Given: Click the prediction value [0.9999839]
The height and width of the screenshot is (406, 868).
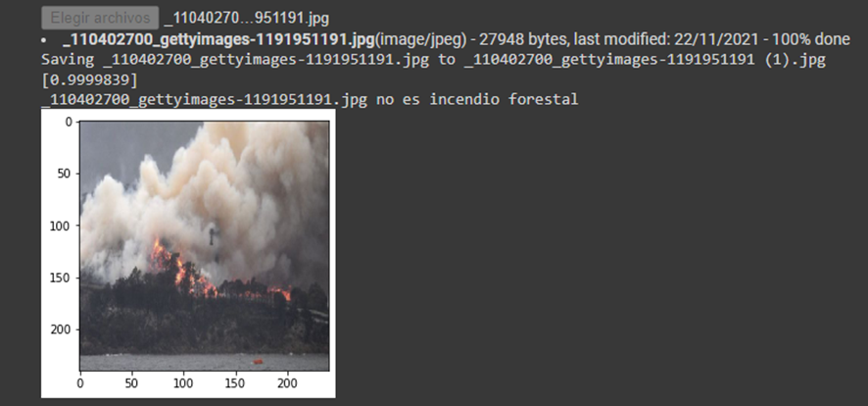Looking at the screenshot, I should click(89, 79).
